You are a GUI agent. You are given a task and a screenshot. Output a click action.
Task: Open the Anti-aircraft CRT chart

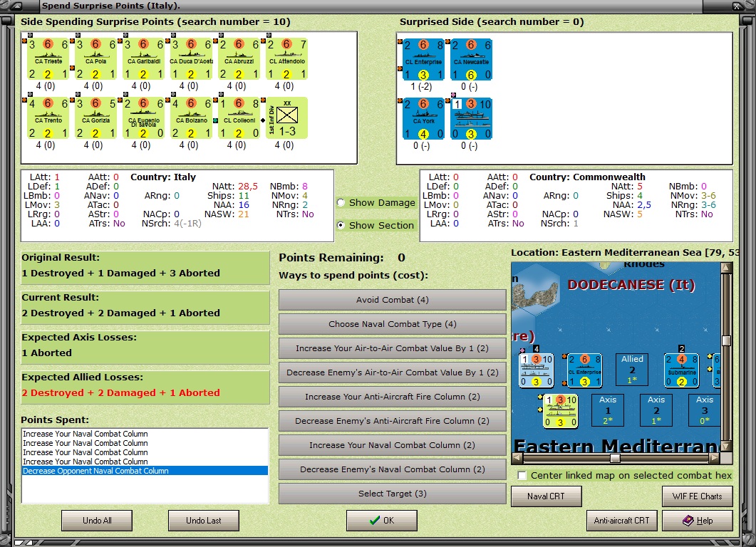point(621,521)
